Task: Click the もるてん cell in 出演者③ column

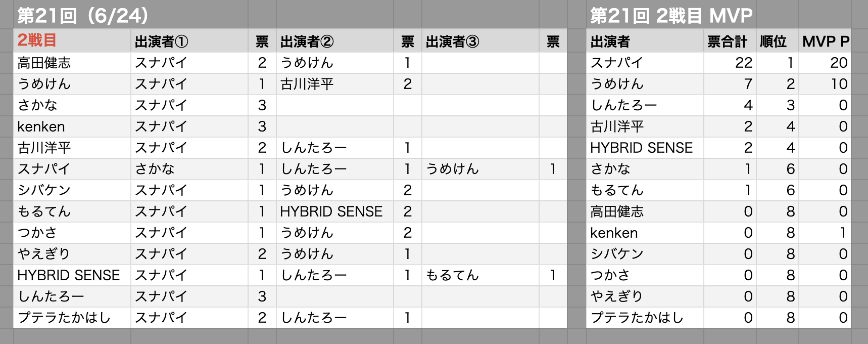Action: coord(480,275)
